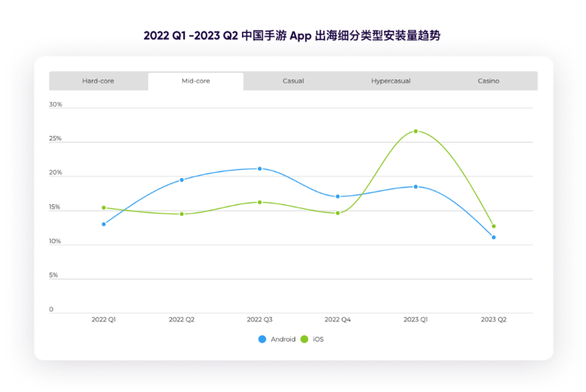Switch to the Hard-core tab
Screen dimensions: 586x392
point(98,81)
